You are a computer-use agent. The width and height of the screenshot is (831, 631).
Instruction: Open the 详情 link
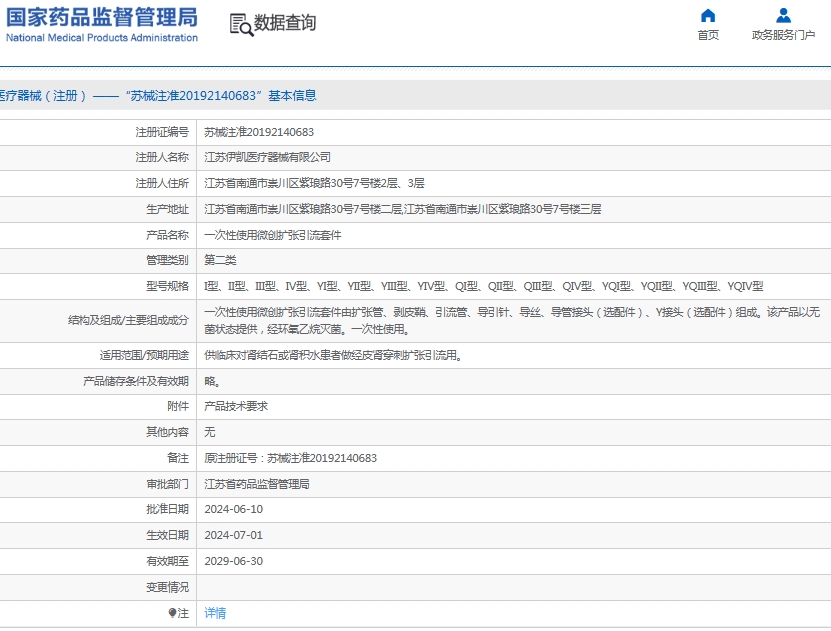(215, 613)
